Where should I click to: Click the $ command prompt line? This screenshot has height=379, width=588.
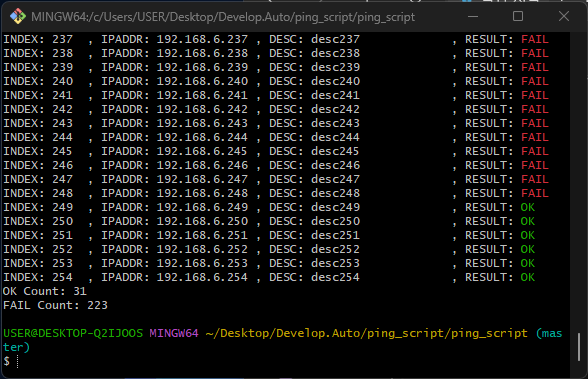(x=10, y=361)
